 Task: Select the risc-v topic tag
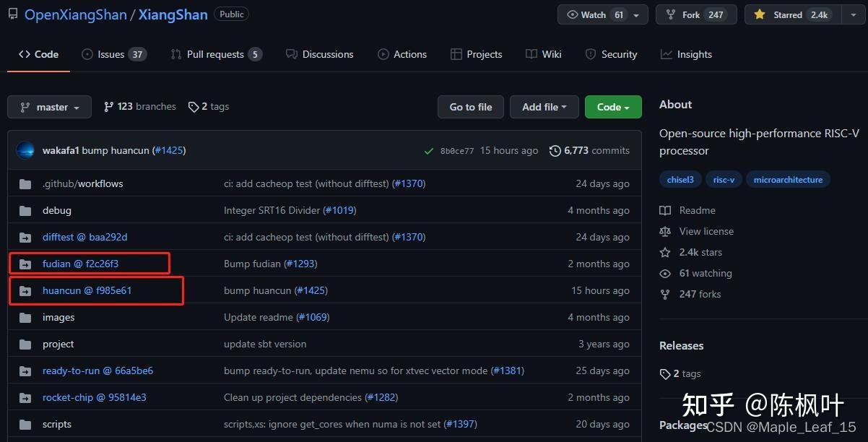coord(724,180)
